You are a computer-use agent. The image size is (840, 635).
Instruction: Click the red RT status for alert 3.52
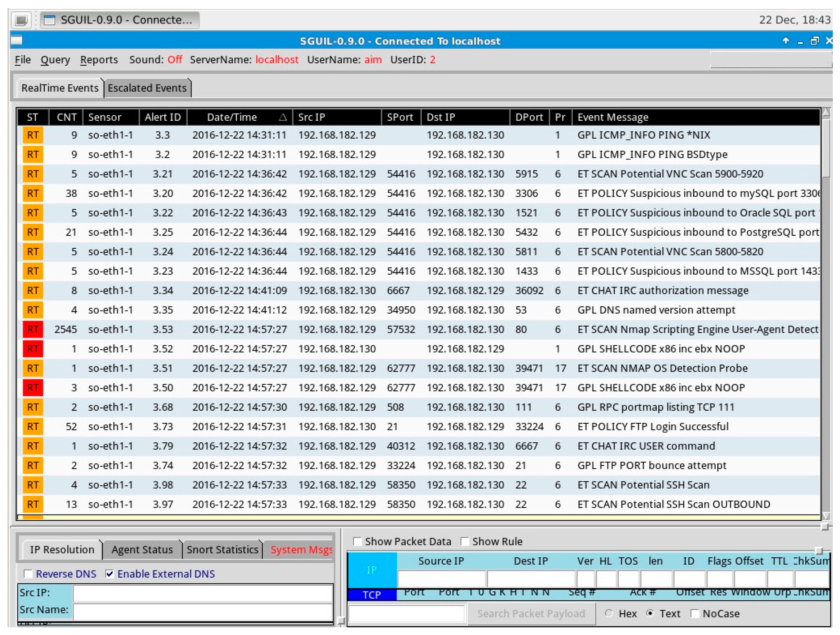(33, 349)
